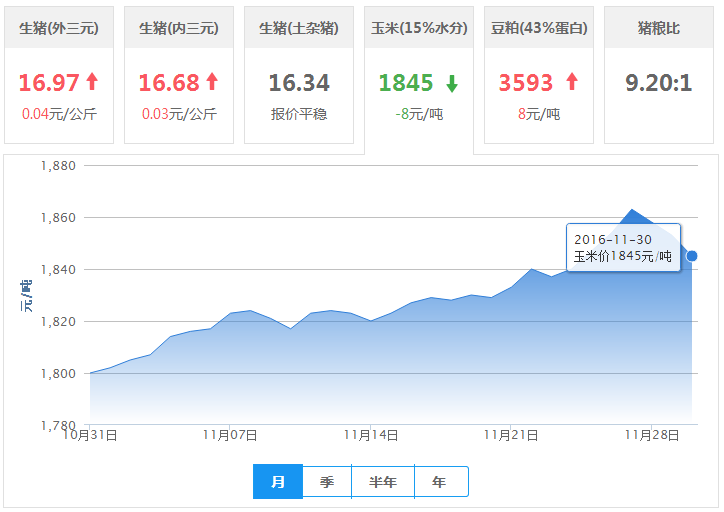The image size is (724, 512).
Task: Click the 1,840 y-axis label
Action: 58,270
